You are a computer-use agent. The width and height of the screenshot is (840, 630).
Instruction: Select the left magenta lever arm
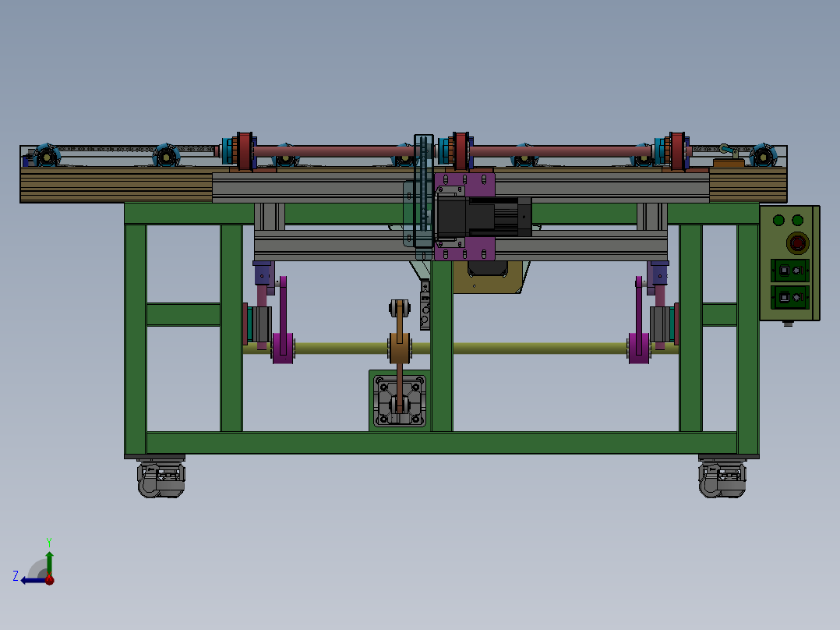pyautogui.click(x=283, y=322)
